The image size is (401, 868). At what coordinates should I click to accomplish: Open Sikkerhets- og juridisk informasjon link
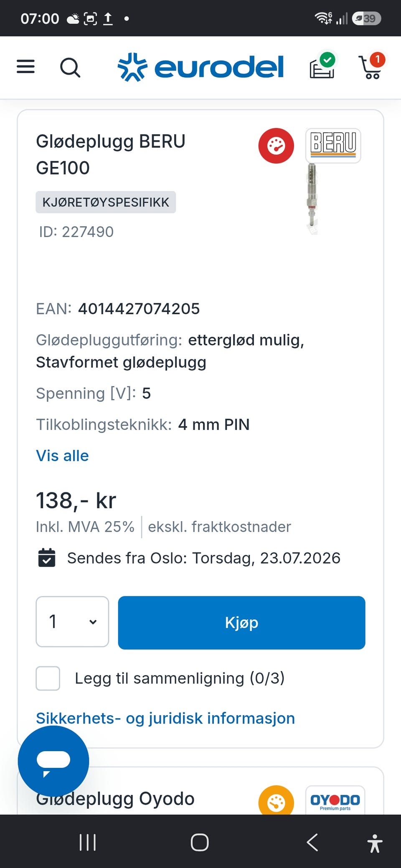point(165,718)
